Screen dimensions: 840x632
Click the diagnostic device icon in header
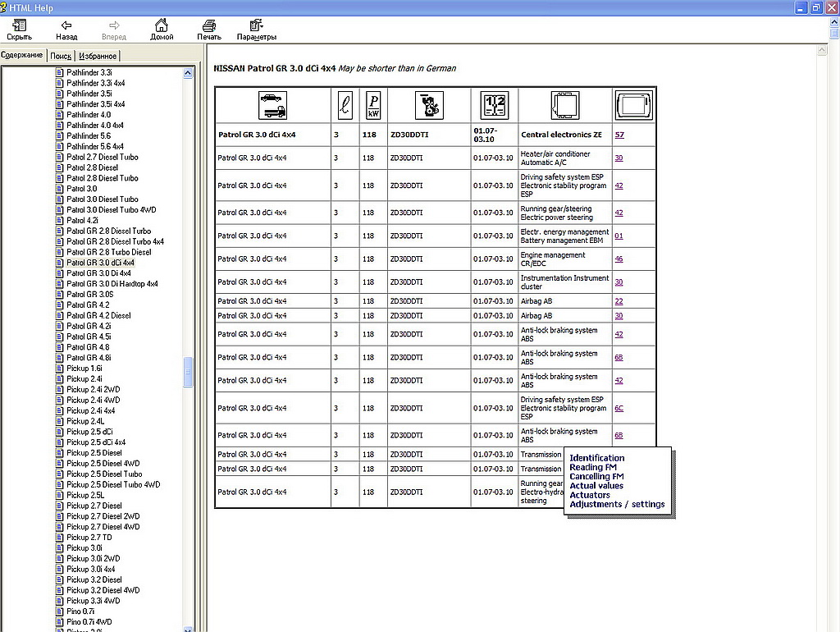pyautogui.click(x=634, y=105)
